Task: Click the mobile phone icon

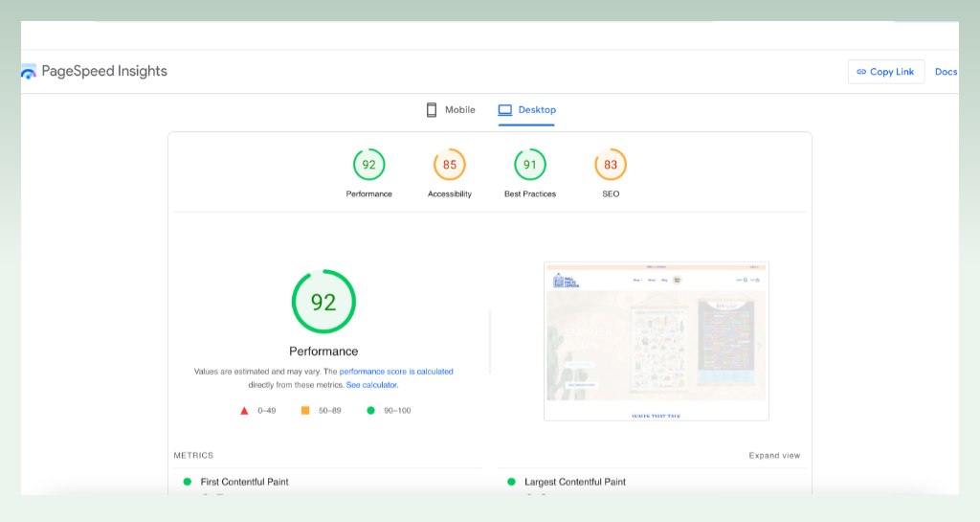Action: point(432,110)
